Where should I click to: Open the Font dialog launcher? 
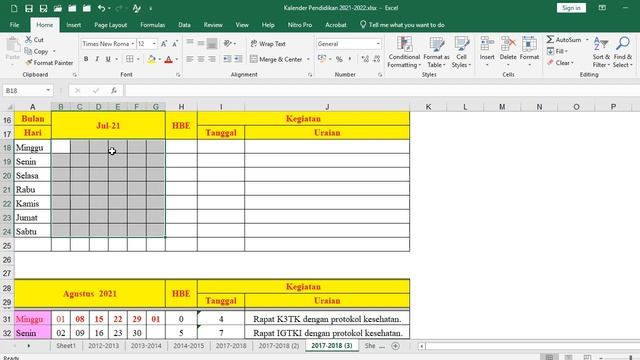(178, 75)
